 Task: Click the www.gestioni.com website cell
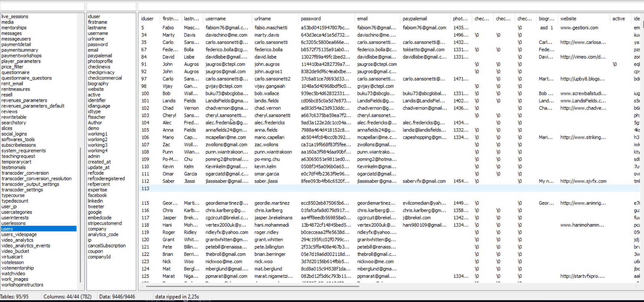click(579, 28)
